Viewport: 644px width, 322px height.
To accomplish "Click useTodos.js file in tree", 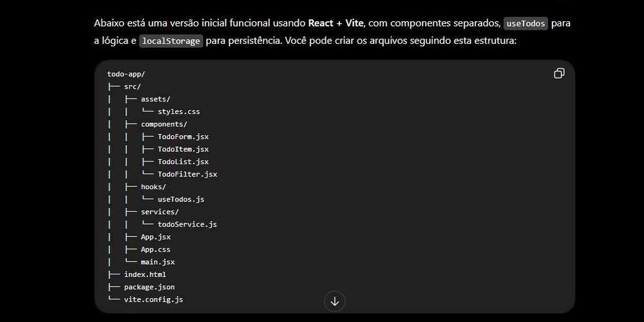I will [x=181, y=199].
